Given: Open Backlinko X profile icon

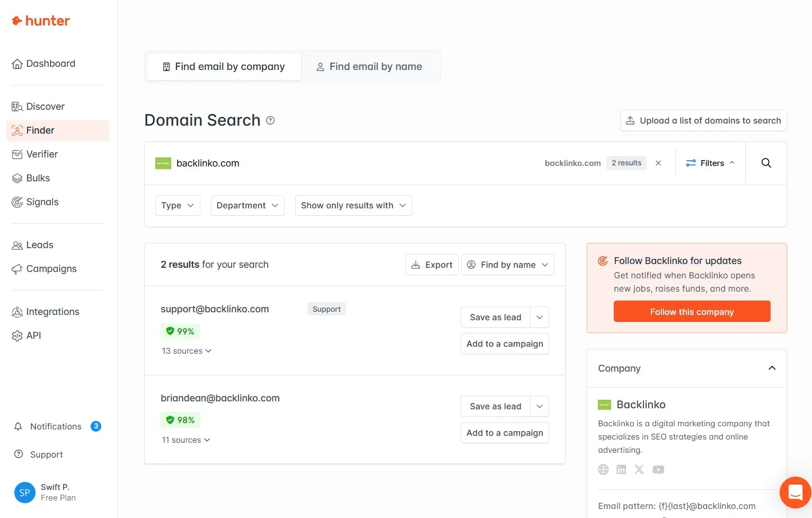Looking at the screenshot, I should 639,470.
